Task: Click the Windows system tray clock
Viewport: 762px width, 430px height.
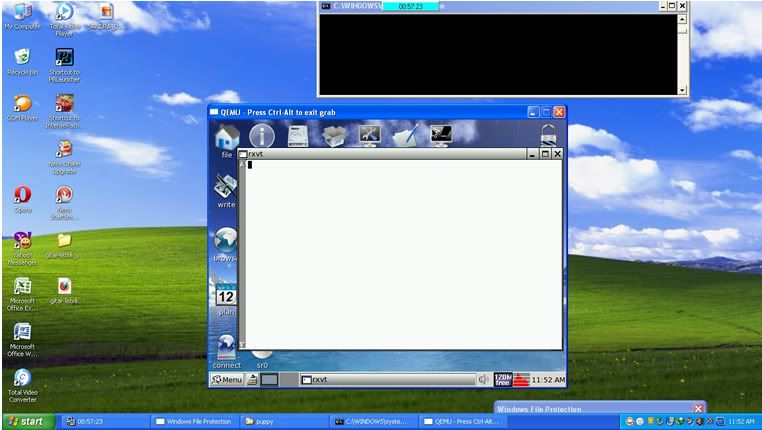Action: click(741, 421)
